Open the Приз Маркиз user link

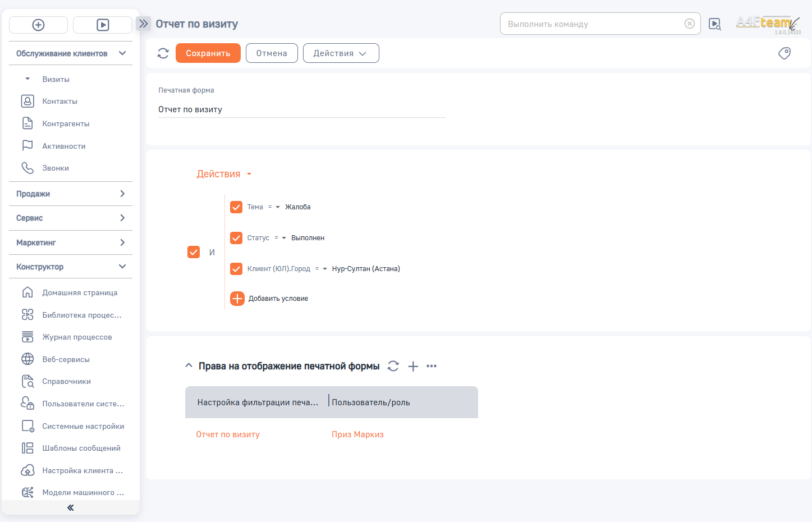pyautogui.click(x=357, y=434)
